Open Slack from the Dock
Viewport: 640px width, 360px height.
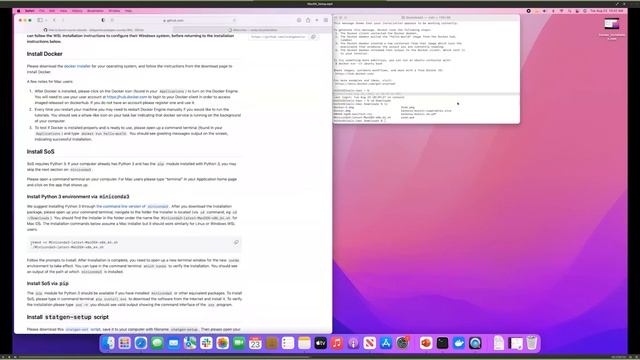coord(206,343)
